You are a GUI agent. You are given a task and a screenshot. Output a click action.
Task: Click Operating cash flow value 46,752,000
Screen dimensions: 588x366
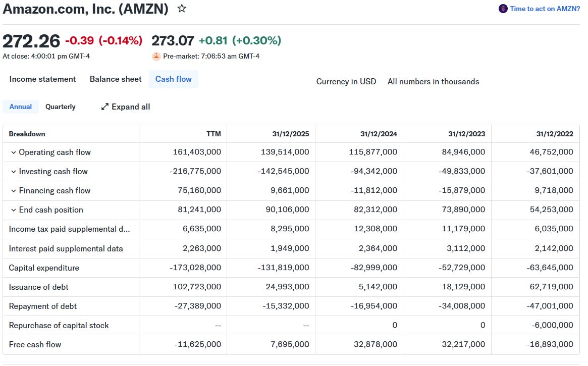551,152
